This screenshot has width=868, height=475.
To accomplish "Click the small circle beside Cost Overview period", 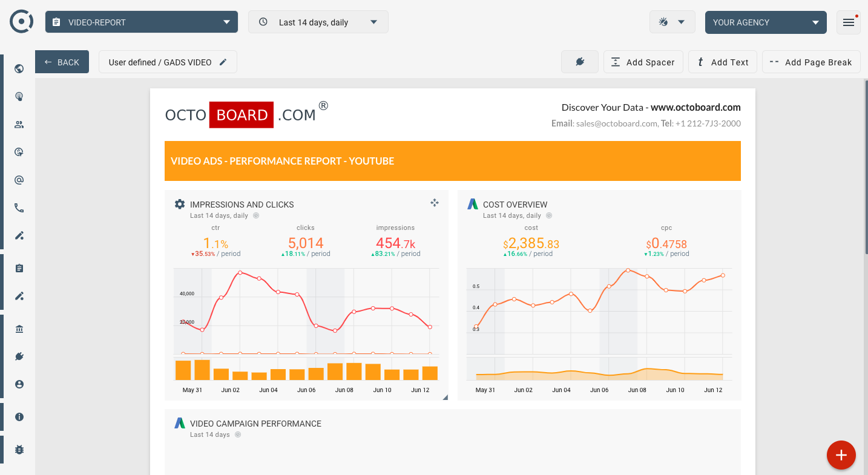I will tap(549, 215).
